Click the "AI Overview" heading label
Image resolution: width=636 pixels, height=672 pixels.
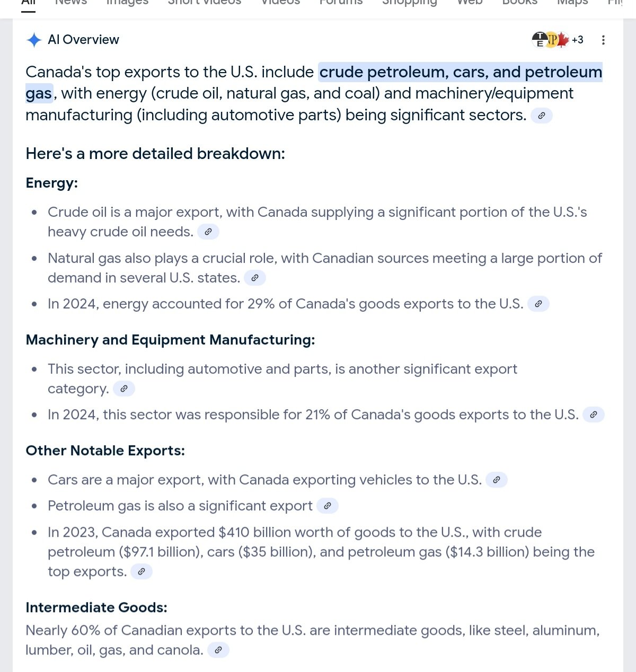[x=83, y=40]
